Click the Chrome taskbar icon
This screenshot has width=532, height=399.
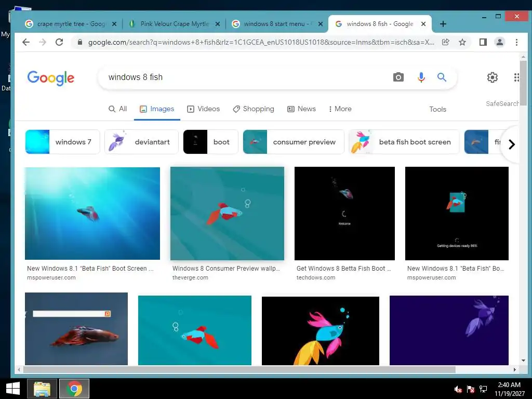point(74,389)
